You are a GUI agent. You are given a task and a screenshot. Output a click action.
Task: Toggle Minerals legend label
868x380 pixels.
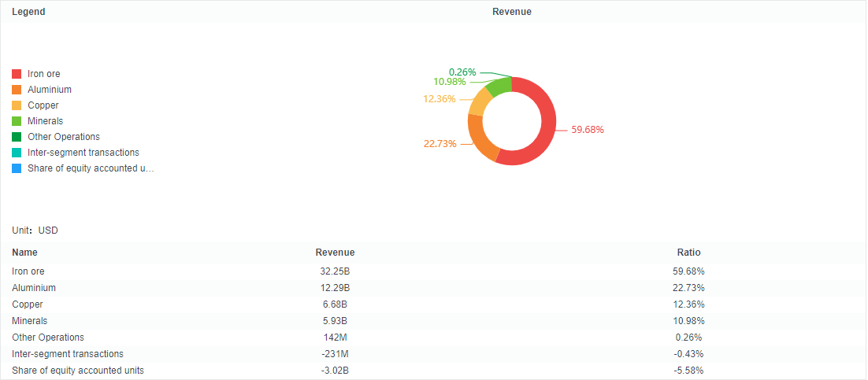pos(46,121)
